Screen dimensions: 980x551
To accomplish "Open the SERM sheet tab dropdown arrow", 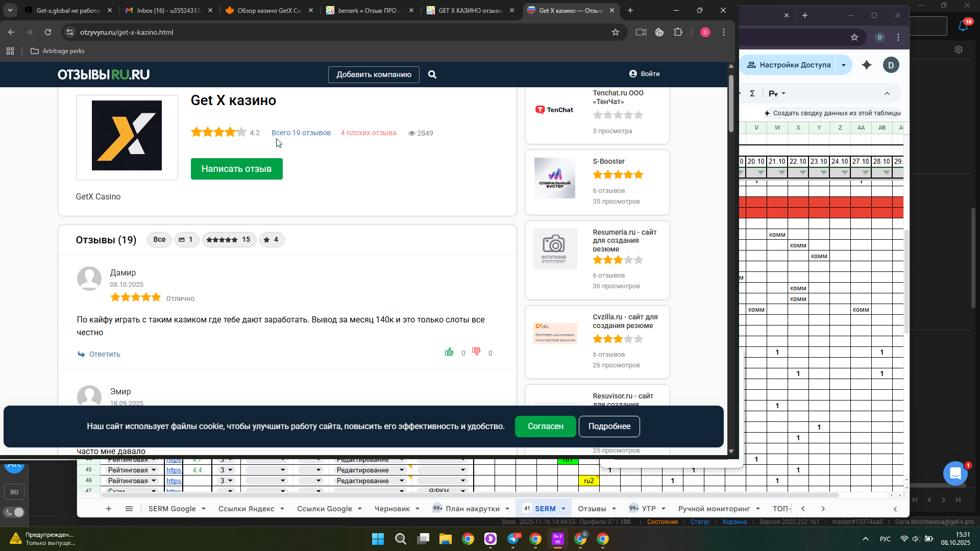I will click(x=563, y=509).
